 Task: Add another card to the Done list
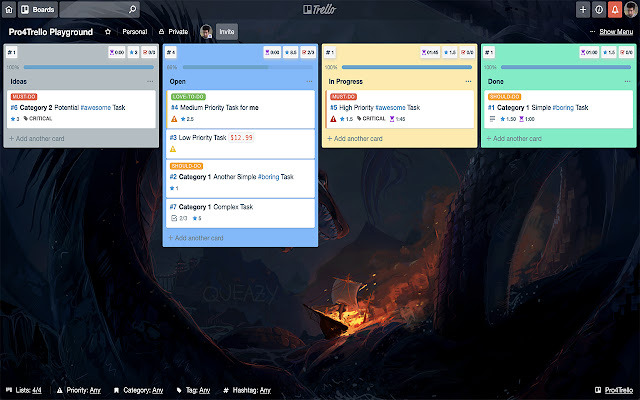coord(514,139)
